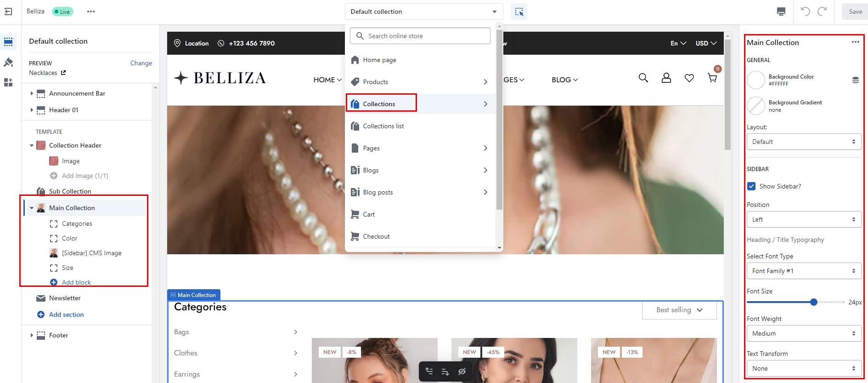Click the exit editor icon
Screen dimensions: 868x383
pyautogui.click(x=8, y=11)
